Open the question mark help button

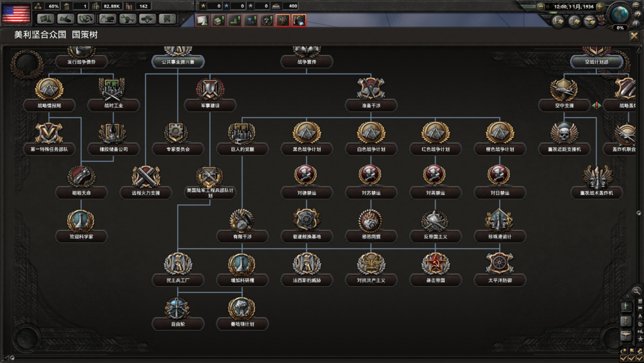[638, 15]
